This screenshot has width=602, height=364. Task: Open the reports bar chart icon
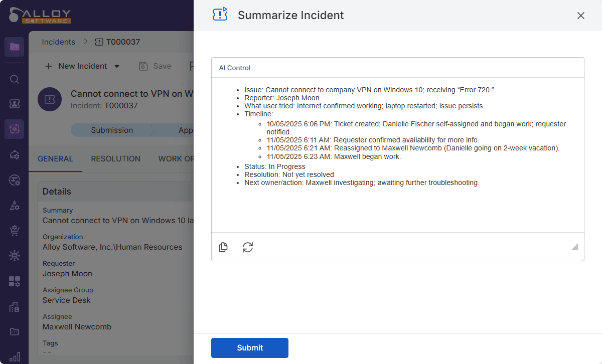[x=15, y=356]
